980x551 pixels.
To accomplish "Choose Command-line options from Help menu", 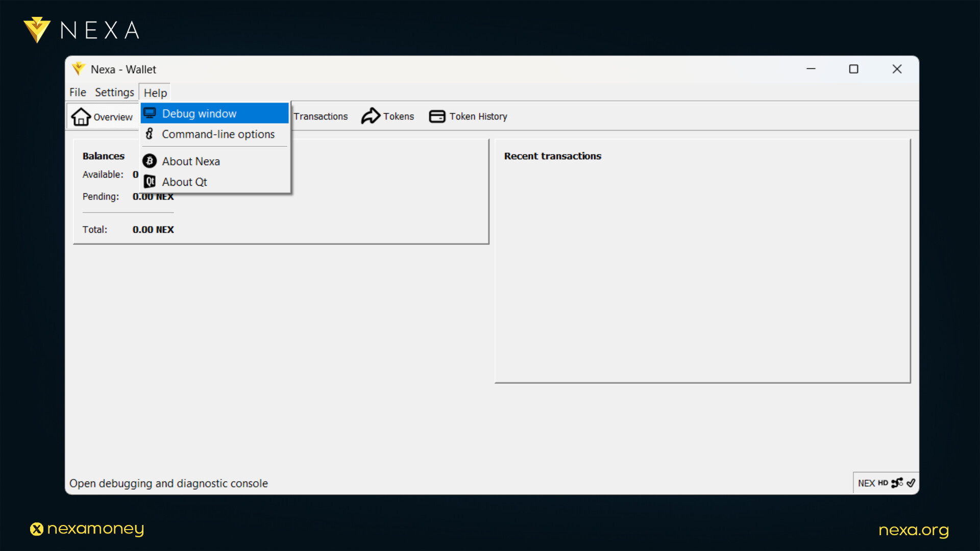I will pos(215,134).
